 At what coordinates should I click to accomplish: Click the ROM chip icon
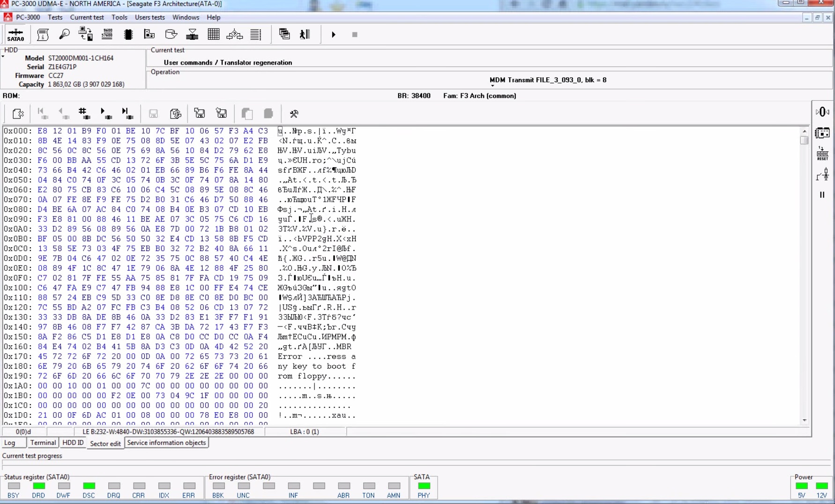coord(128,35)
